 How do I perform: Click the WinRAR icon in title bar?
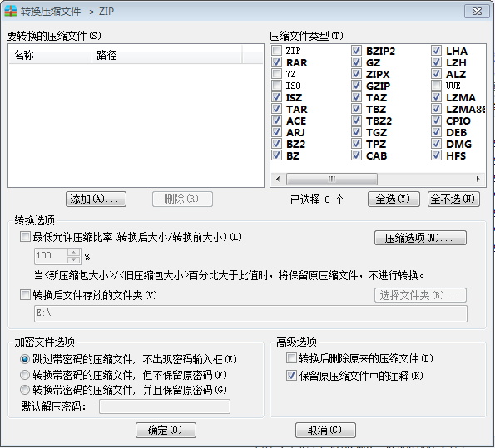[11, 11]
